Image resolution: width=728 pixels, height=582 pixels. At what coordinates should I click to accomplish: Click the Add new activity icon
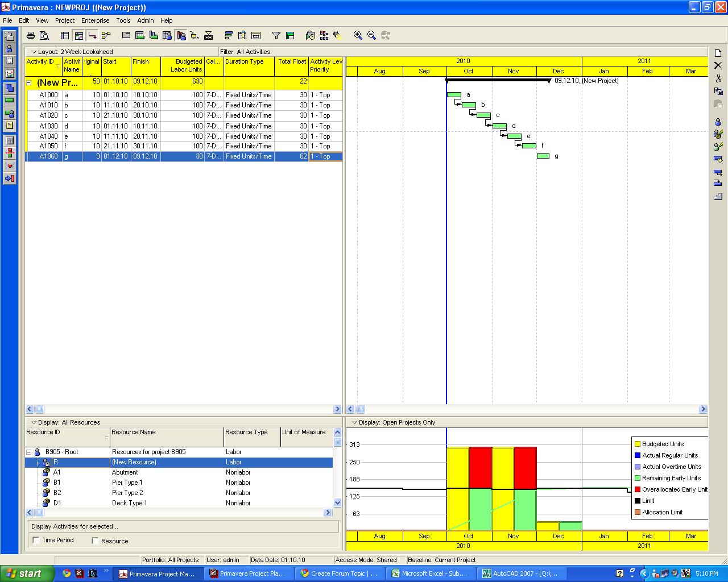718,53
